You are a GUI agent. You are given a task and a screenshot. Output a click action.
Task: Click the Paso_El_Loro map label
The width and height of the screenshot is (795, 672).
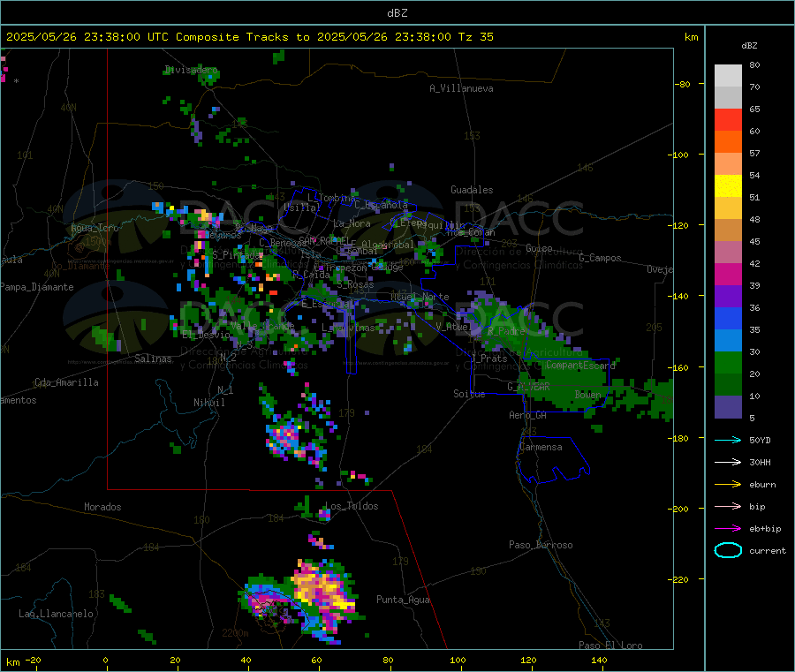610,646
